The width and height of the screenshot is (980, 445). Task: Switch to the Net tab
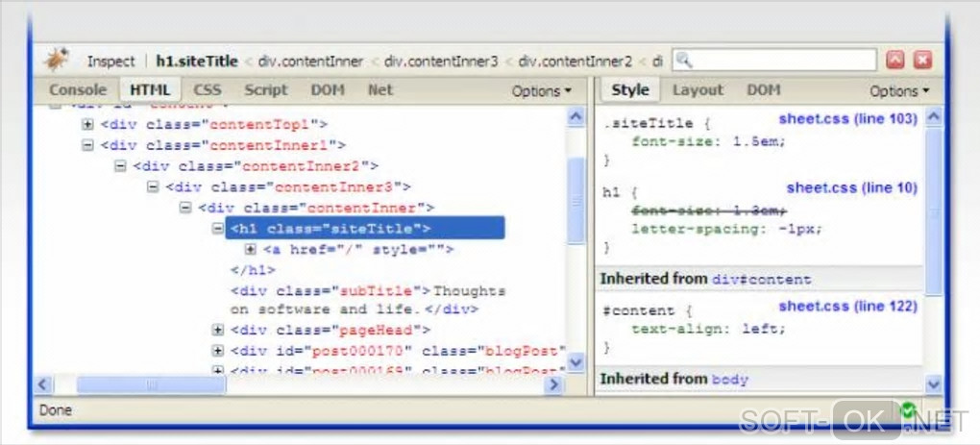point(380,90)
